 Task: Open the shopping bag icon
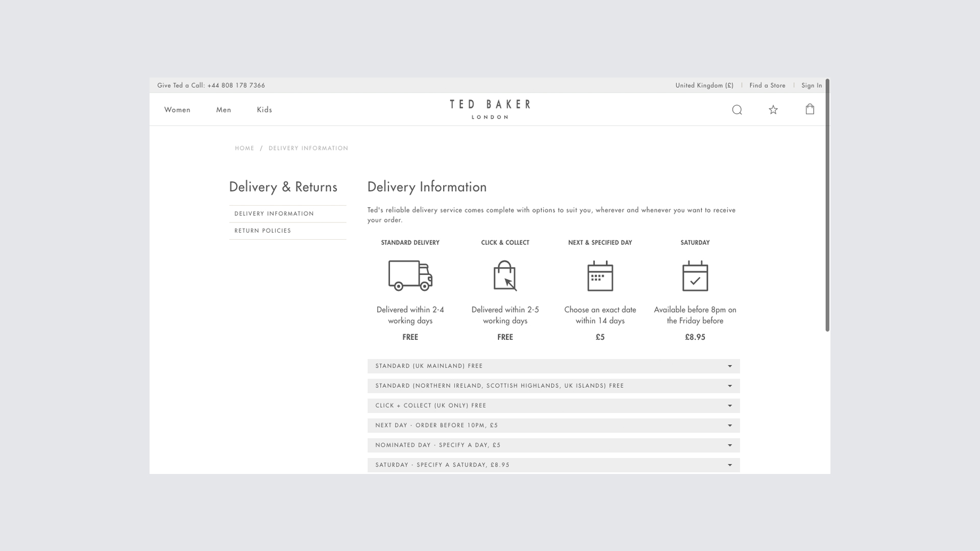(x=810, y=109)
